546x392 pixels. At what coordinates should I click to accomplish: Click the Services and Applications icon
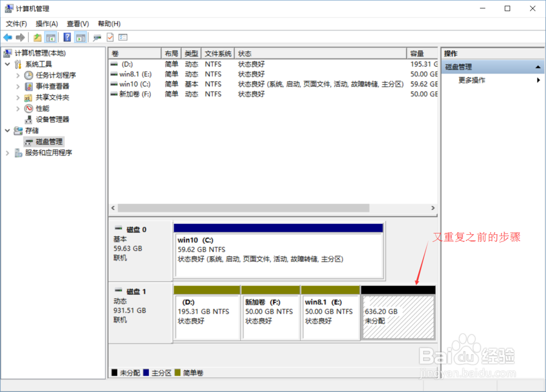(x=18, y=153)
